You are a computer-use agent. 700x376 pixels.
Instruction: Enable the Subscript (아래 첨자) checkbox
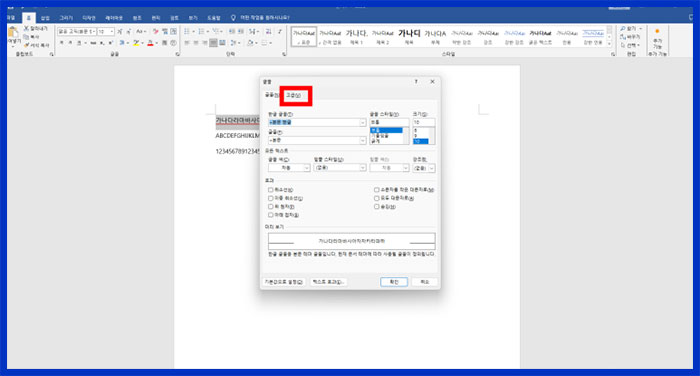[271, 215]
